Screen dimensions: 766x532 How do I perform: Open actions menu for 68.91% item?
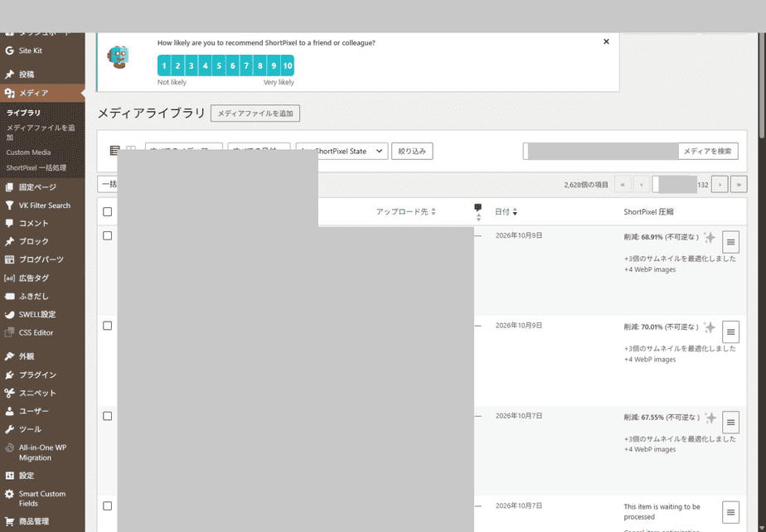pos(730,242)
